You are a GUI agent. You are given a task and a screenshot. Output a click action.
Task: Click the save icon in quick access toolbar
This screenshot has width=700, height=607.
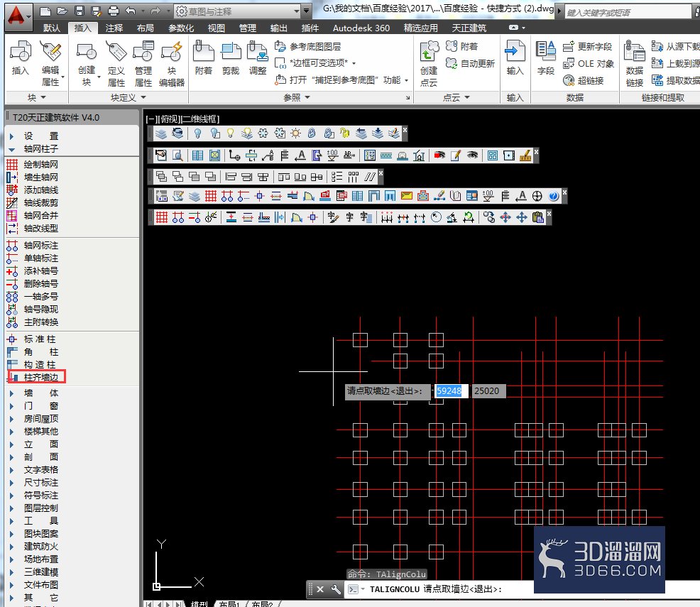pyautogui.click(x=80, y=11)
